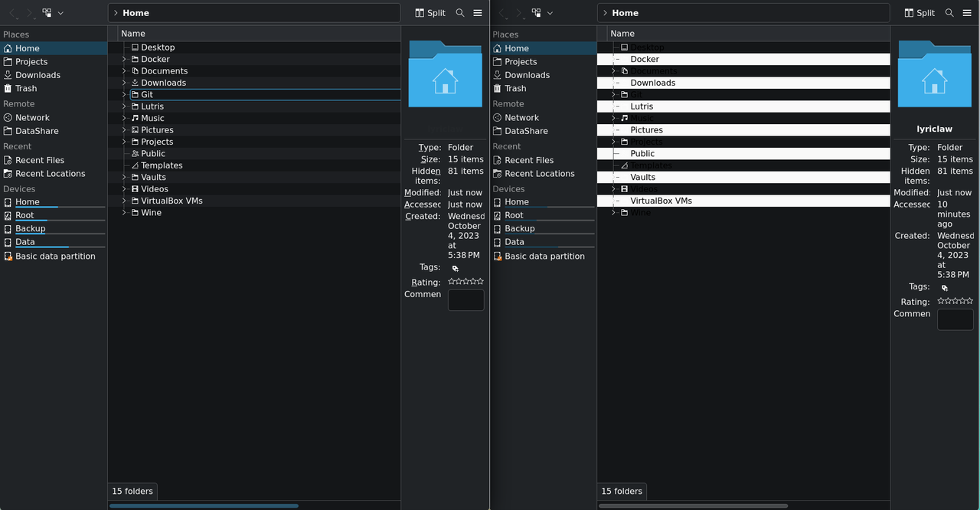Select highlighted Vaults row in right window
This screenshot has width=980, height=510.
point(743,178)
